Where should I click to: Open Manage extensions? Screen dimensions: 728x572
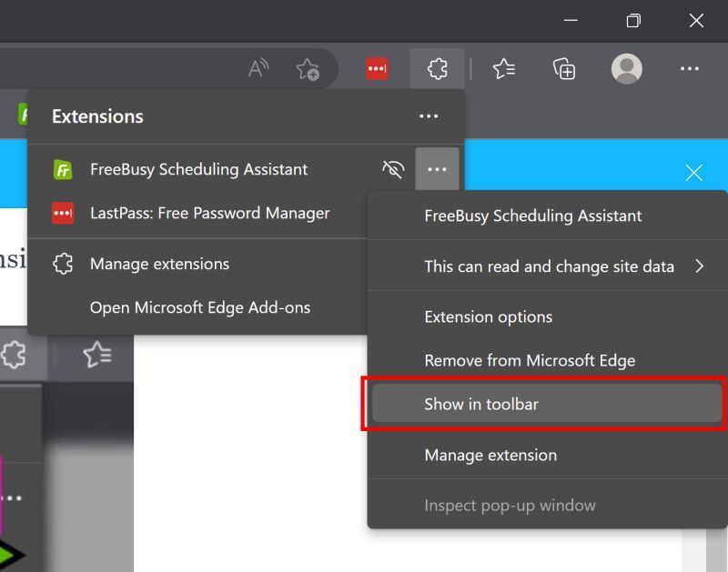pyautogui.click(x=198, y=264)
